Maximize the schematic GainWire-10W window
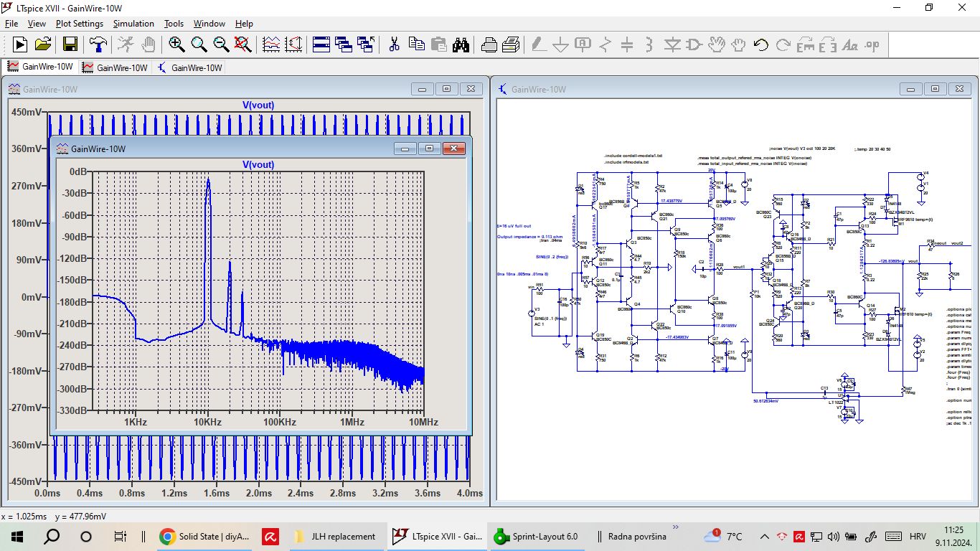 click(x=935, y=89)
